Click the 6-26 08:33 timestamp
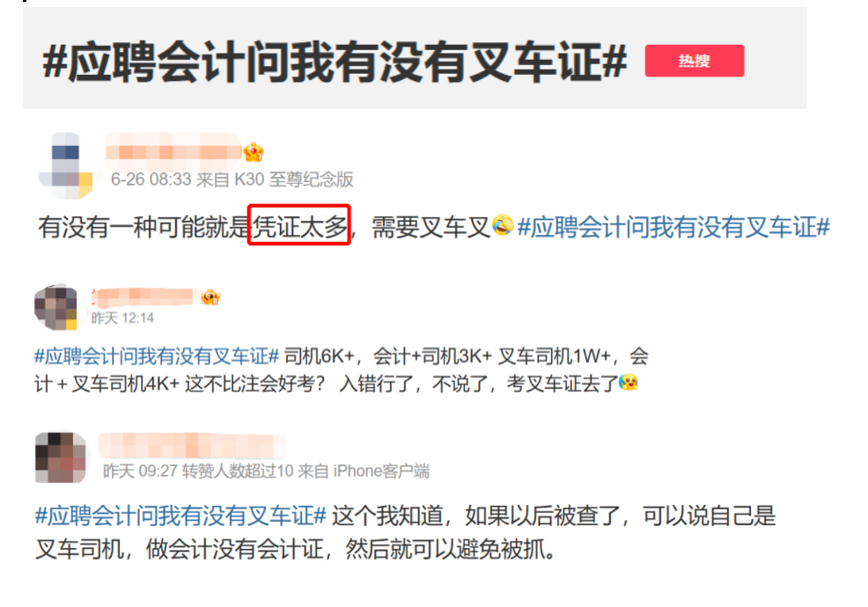The height and width of the screenshot is (607, 868). (151, 179)
